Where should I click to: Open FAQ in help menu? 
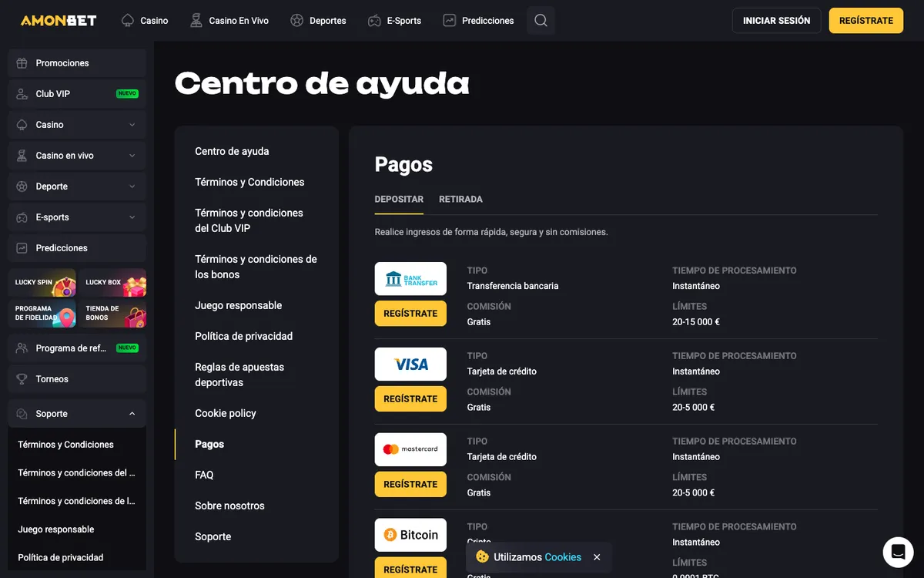click(x=204, y=476)
